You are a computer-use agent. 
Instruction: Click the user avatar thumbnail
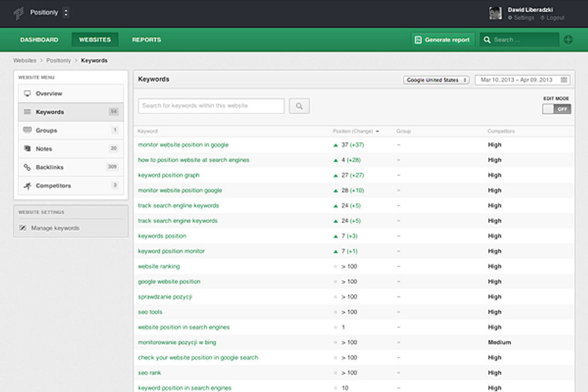pyautogui.click(x=496, y=13)
